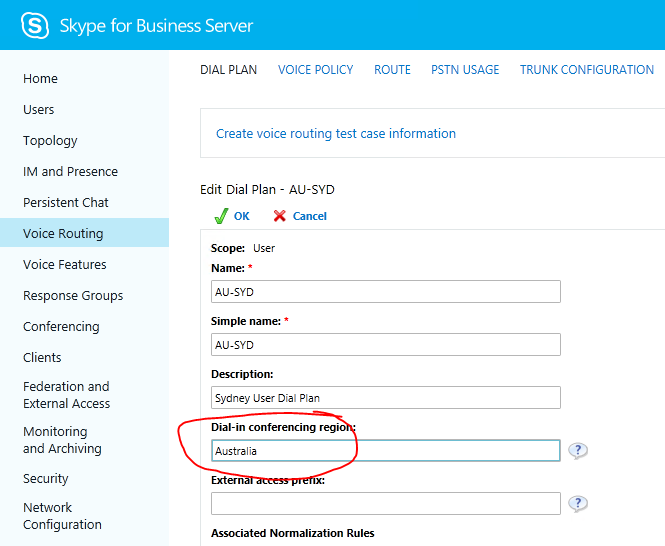The width and height of the screenshot is (665, 546).
Task: Open help for External access prefix
Action: [578, 504]
